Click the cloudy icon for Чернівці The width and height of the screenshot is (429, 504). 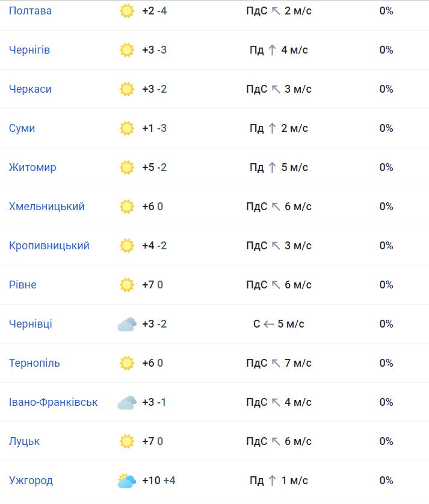point(126,325)
